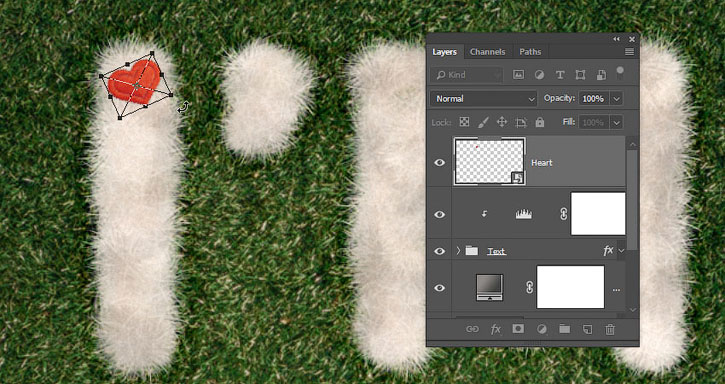Hide the Heart layer
The image size is (725, 384).
coord(439,162)
